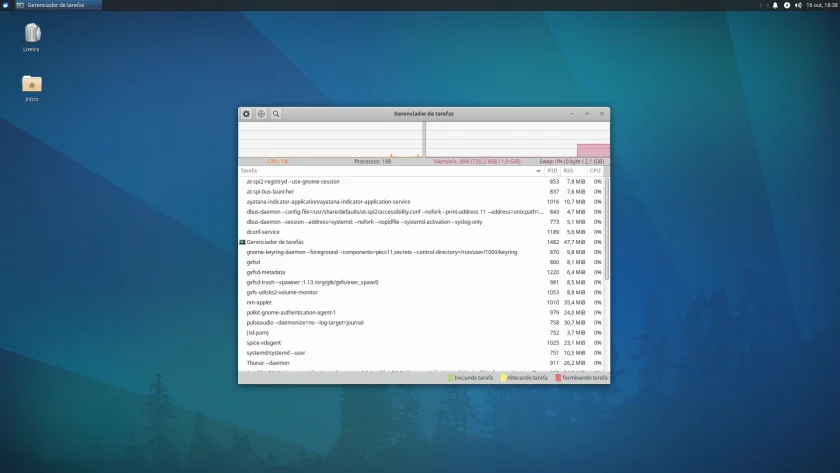Click the memory usage graph
The width and height of the screenshot is (840, 473).
[518, 139]
